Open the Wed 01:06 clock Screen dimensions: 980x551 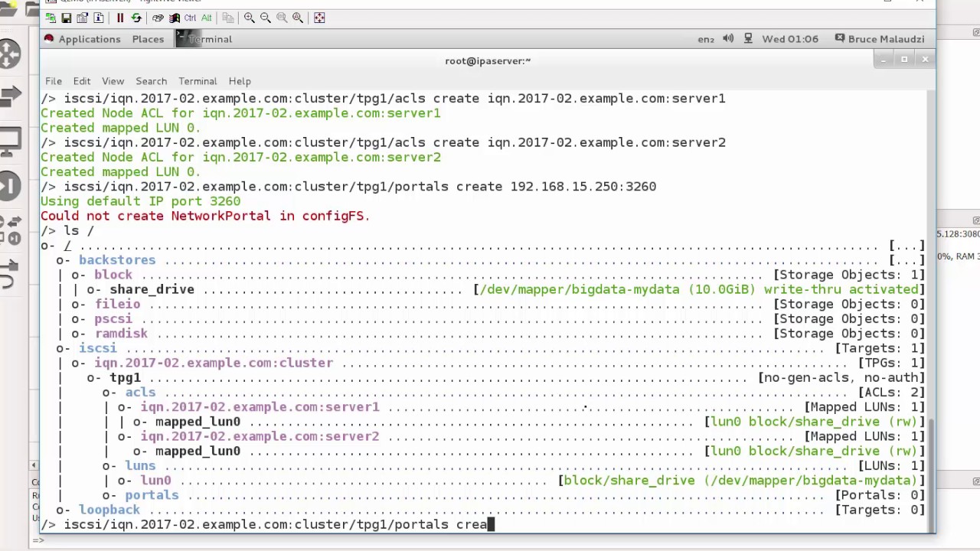point(790,39)
